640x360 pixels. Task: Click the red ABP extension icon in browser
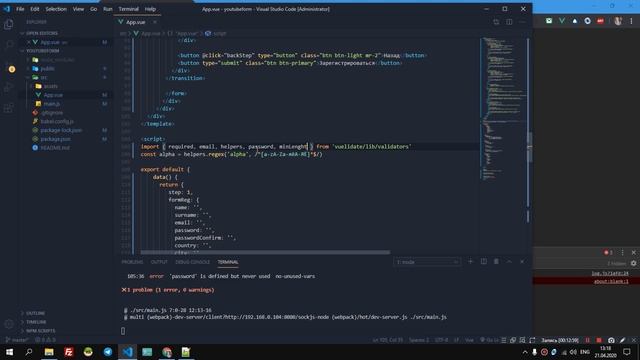(600, 20)
